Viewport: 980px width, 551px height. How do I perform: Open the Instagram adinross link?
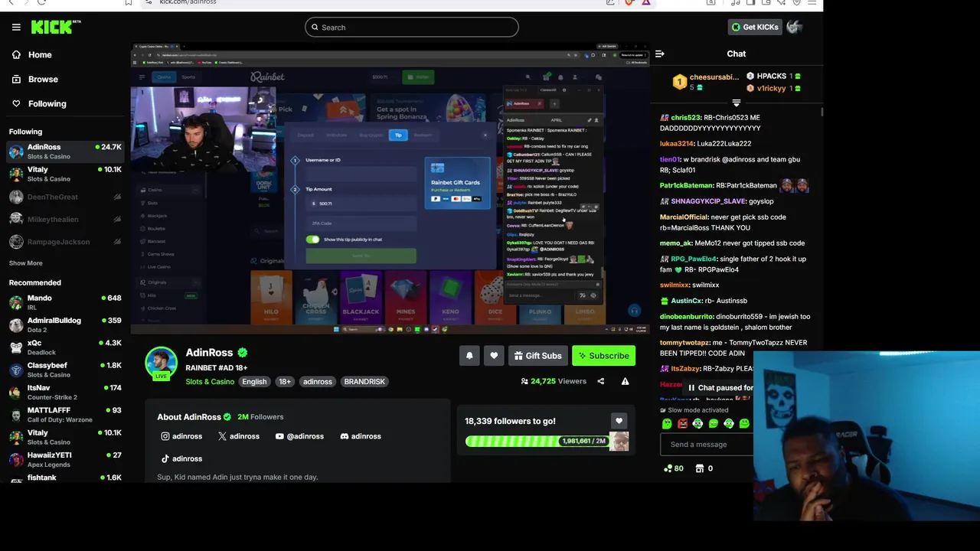pyautogui.click(x=181, y=436)
